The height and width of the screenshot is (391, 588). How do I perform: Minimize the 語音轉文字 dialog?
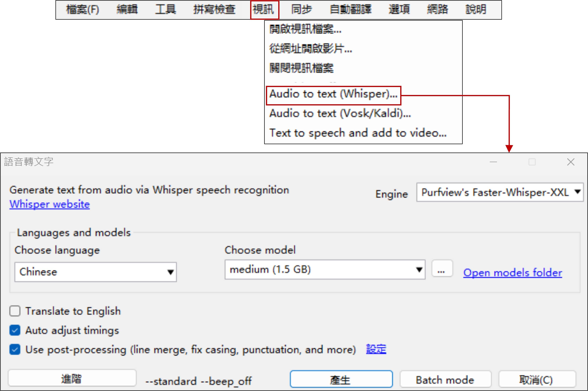point(493,162)
